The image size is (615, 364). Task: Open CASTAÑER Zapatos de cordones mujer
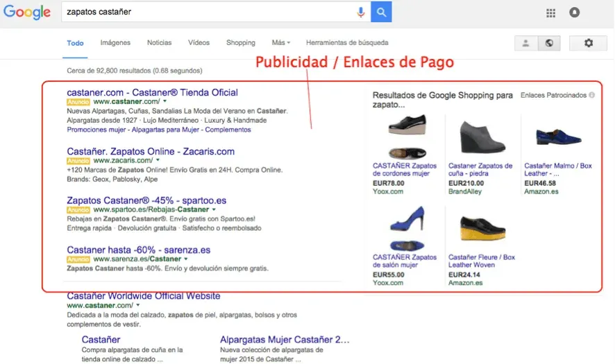coord(405,170)
